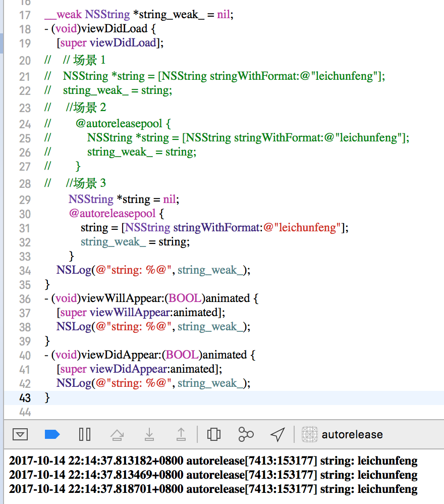Click the closing brace on highlighted line 43
The width and height of the screenshot is (444, 504).
(47, 397)
